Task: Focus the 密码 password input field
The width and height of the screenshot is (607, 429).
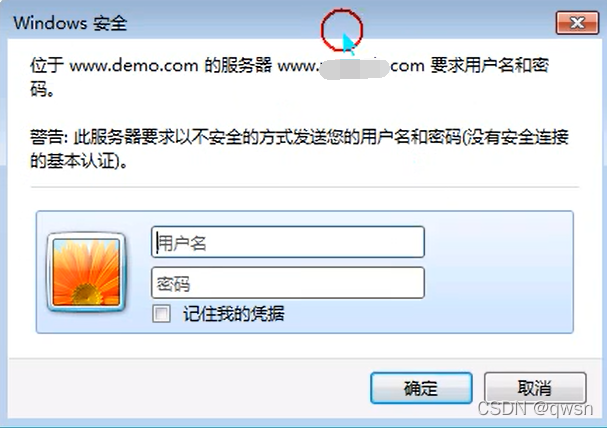Action: point(288,283)
